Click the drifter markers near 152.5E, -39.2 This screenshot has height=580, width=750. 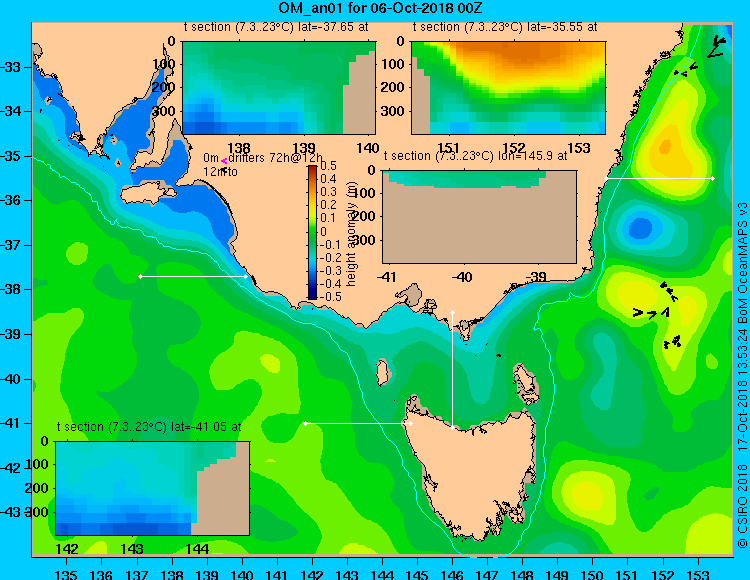pos(673,342)
